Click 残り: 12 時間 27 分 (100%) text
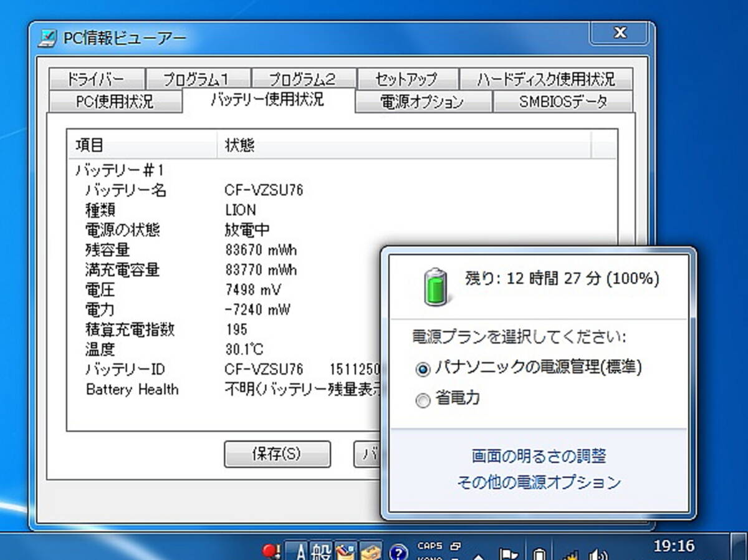The width and height of the screenshot is (748, 560). (562, 279)
